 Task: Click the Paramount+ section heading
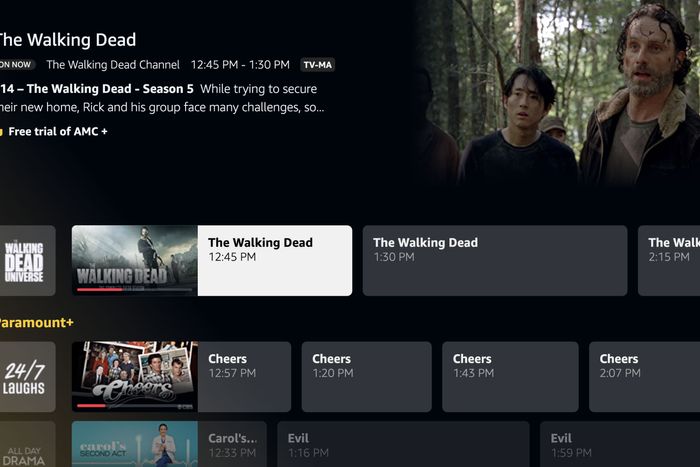click(36, 322)
